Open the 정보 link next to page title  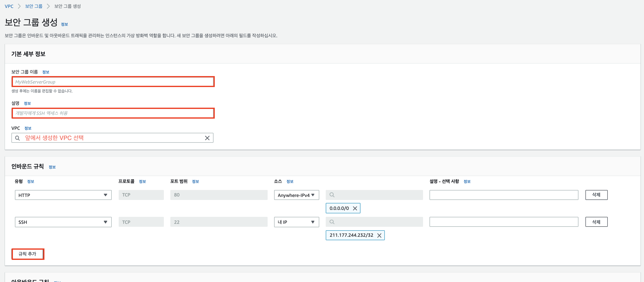tap(64, 24)
